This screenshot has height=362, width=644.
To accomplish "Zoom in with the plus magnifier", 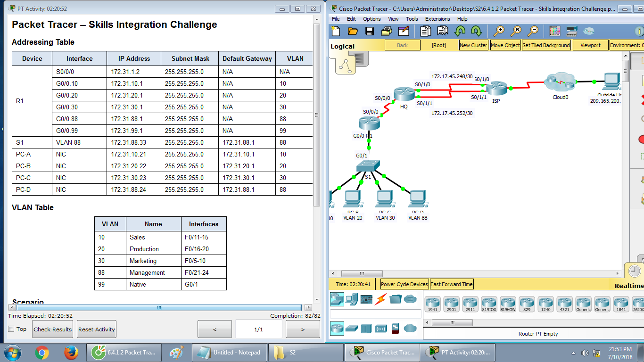I will click(499, 31).
